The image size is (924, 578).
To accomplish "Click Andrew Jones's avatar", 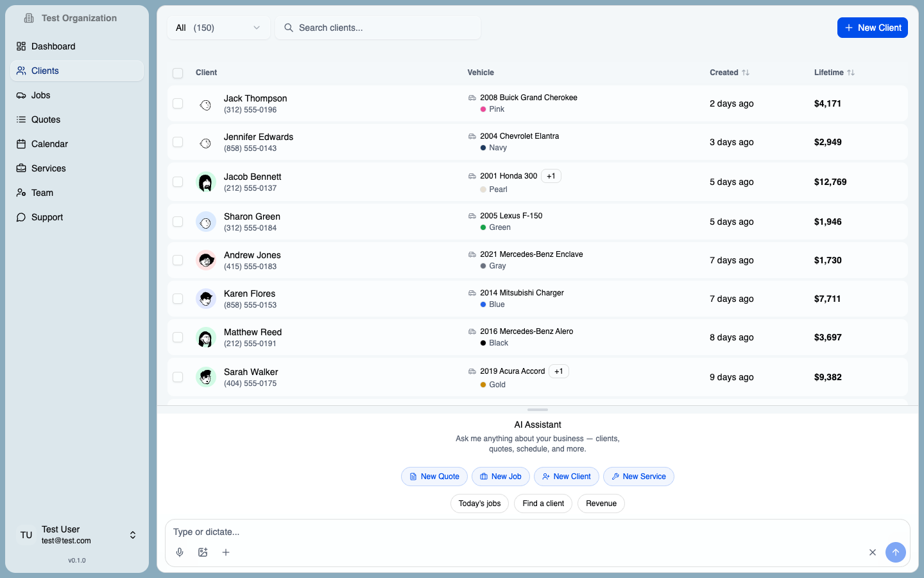I will [205, 260].
